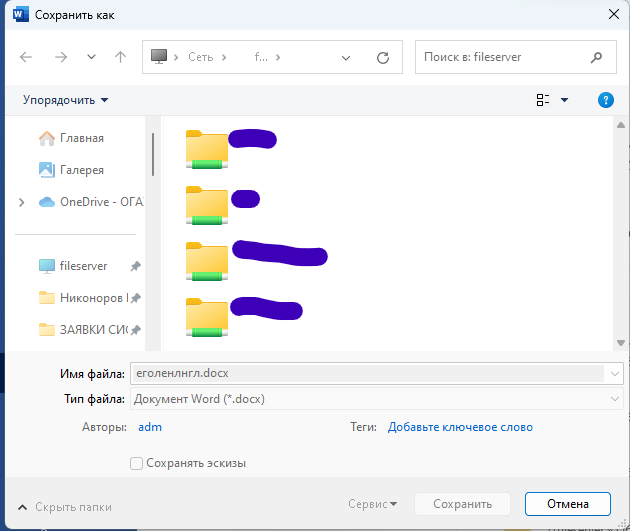Click pin icon beside 'ЗАЯВКИ СИ'
The image size is (630, 531).
coord(136,330)
